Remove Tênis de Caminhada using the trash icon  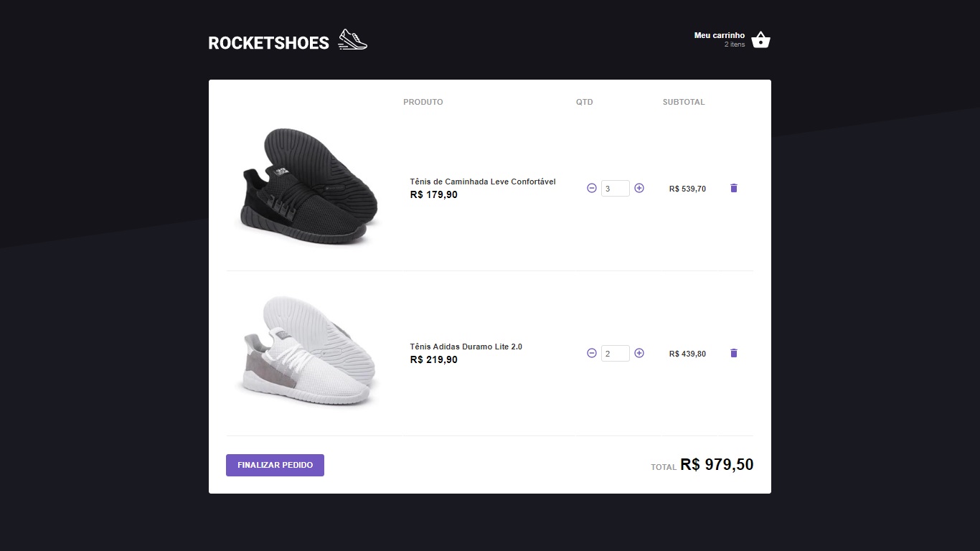tap(733, 188)
